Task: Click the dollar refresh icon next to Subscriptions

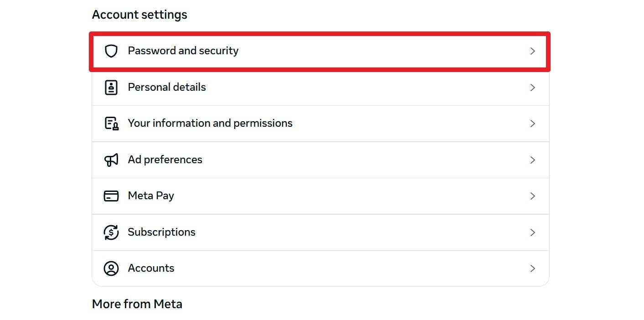Action: coord(111,232)
